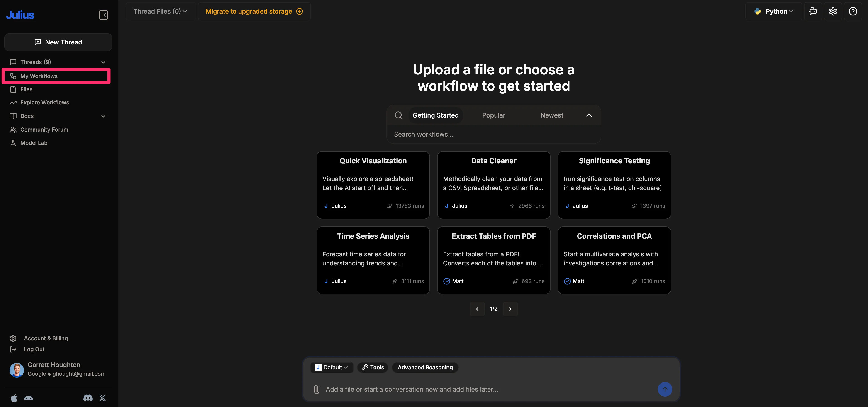Screen dimensions: 868x407
Task: Switch to the Newest tab
Action: (x=552, y=115)
